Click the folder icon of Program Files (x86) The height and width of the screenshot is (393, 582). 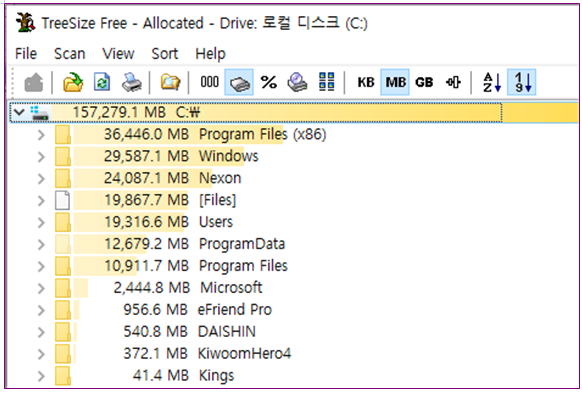63,134
